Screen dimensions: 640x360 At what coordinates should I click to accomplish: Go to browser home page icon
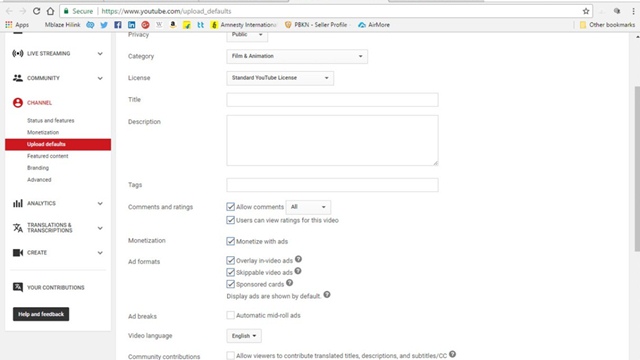coord(50,11)
